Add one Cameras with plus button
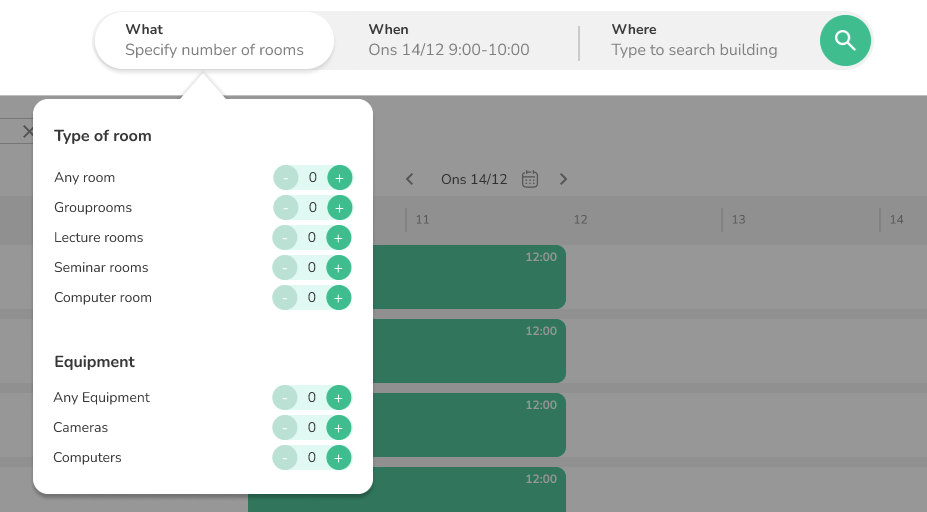The width and height of the screenshot is (927, 512). point(339,428)
